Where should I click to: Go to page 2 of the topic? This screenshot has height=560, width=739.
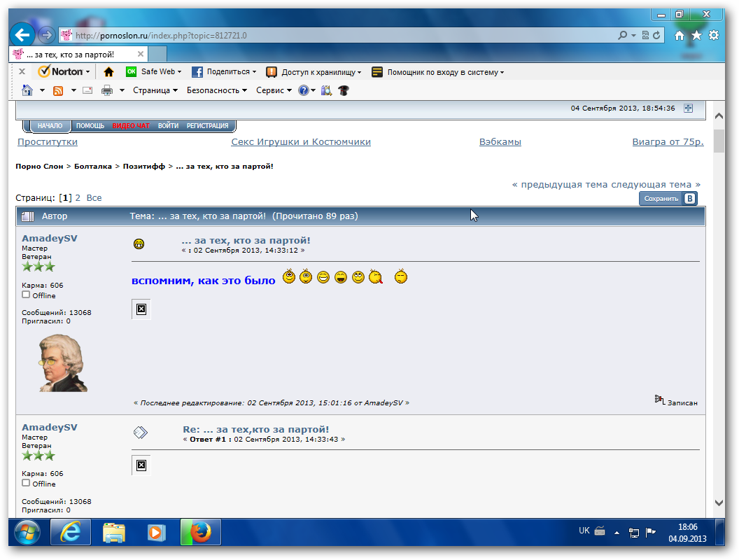(x=78, y=198)
